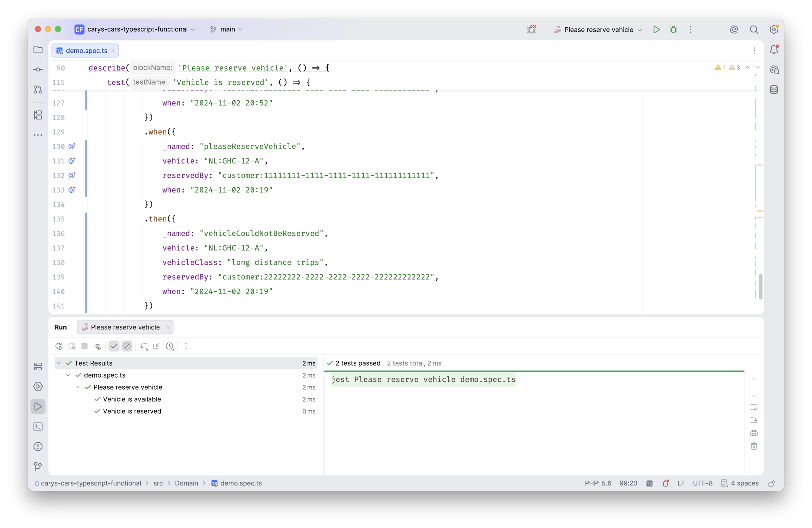This screenshot has width=812, height=528.
Task: Collapse Test Results root node
Action: click(x=59, y=363)
